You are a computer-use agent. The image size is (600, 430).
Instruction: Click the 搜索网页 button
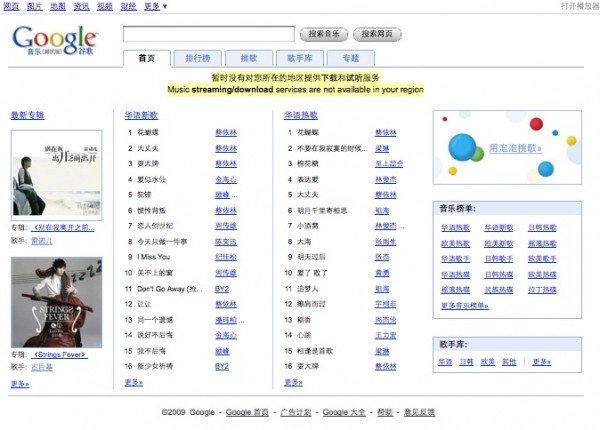377,34
